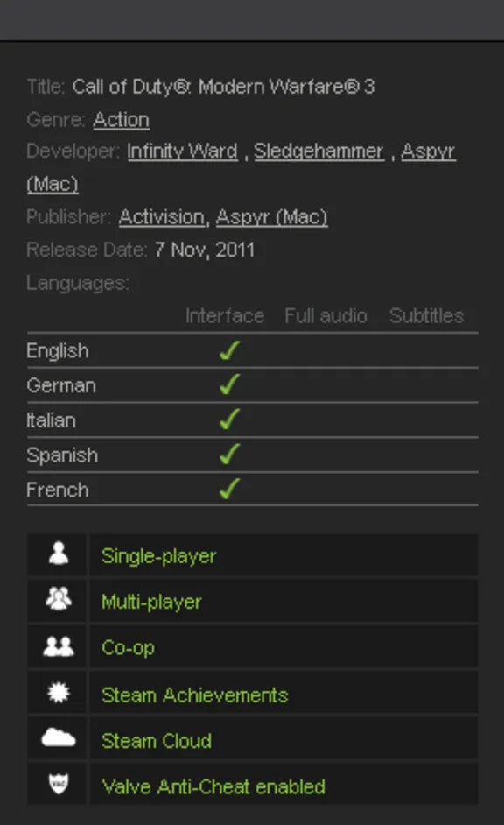Toggle the English interface checkmark

pos(227,349)
